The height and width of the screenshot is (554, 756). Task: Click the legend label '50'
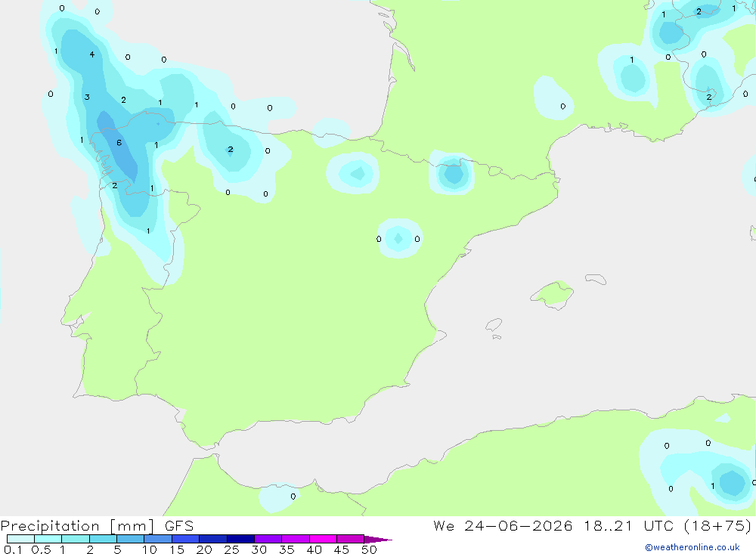369,549
